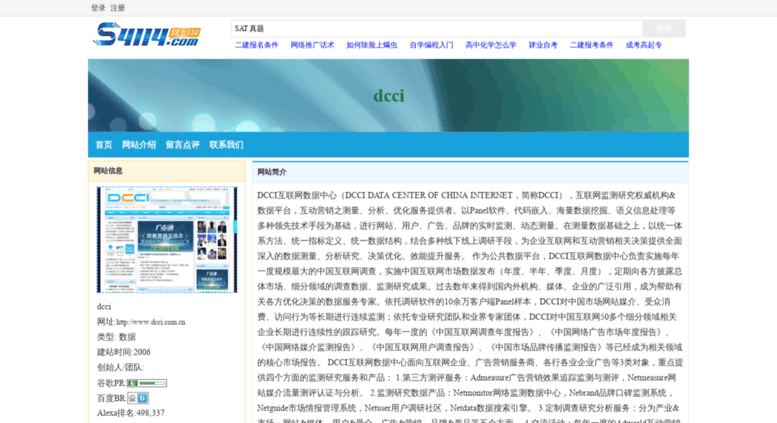Screen dimensions: 777x423
Task: Open the DCCI website screenshot thumbnail
Action: point(166,240)
